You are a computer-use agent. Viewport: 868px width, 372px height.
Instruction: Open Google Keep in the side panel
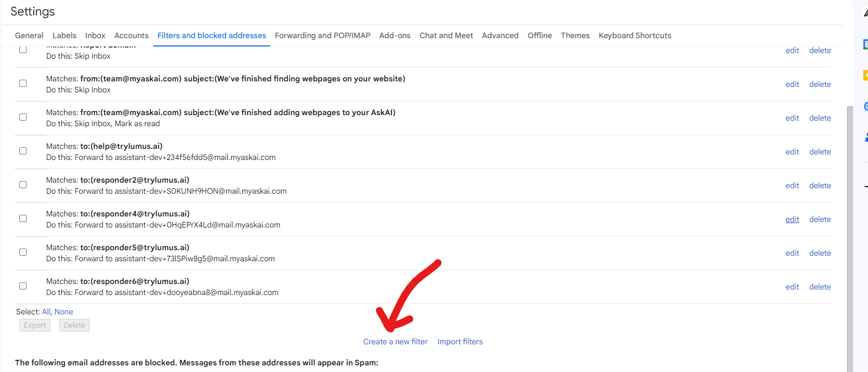click(865, 75)
